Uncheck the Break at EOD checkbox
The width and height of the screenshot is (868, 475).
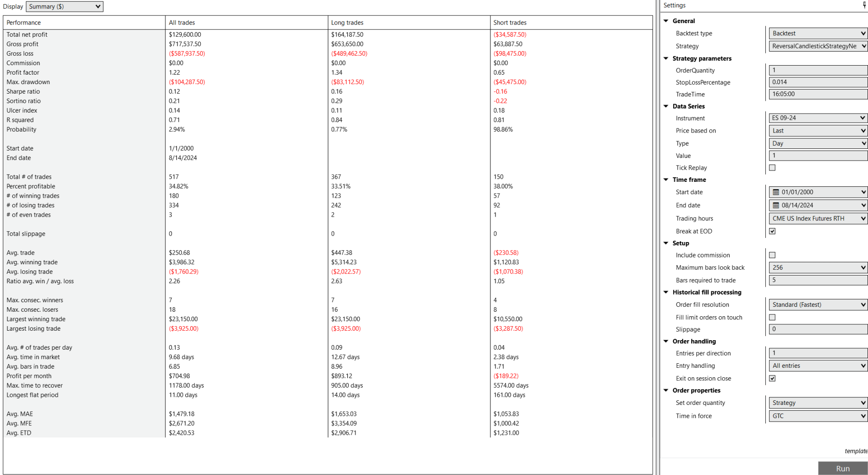[772, 231]
